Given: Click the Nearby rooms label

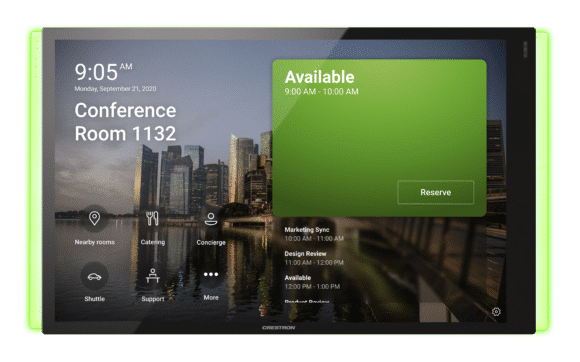Looking at the screenshot, I should [x=95, y=242].
